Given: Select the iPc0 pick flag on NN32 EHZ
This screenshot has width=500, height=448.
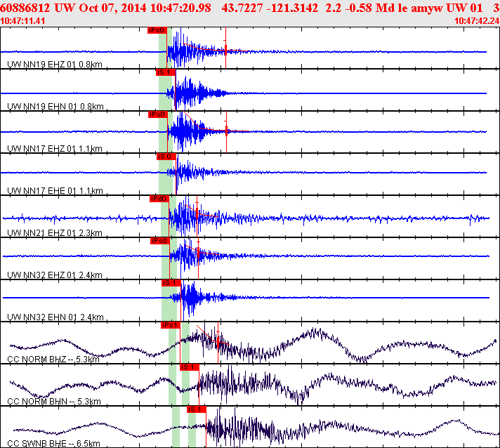Looking at the screenshot, I should 160,240.
